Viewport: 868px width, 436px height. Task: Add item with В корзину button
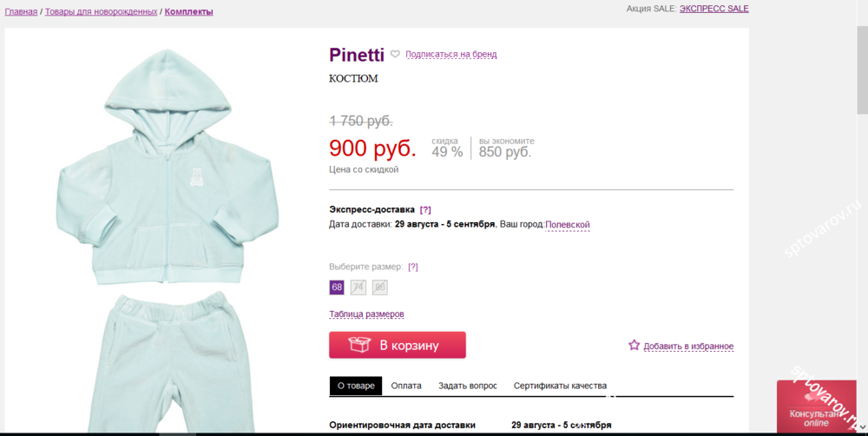pos(398,345)
